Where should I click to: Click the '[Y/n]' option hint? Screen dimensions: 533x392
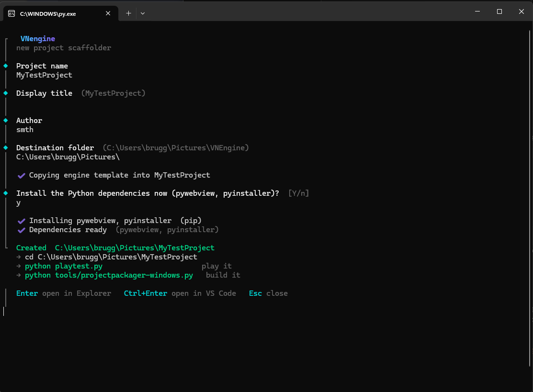(x=298, y=193)
